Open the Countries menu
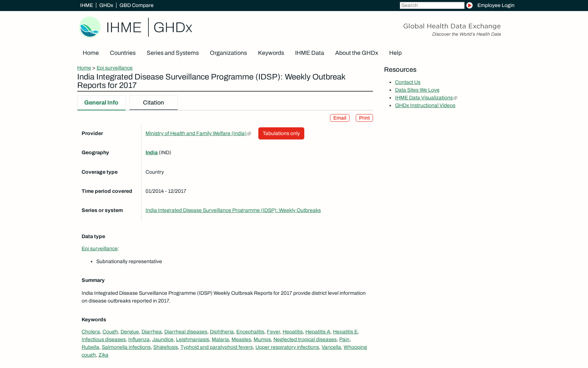588x368 pixels. coord(123,53)
